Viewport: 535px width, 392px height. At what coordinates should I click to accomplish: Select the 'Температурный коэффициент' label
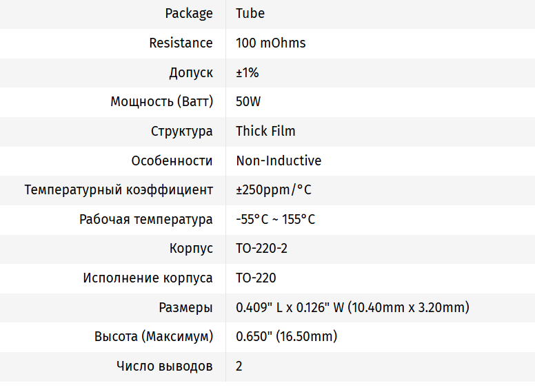(119, 189)
